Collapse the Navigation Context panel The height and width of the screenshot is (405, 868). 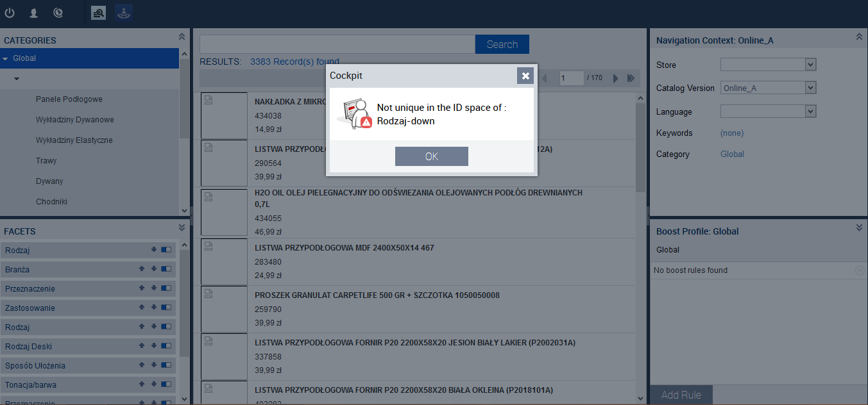click(859, 37)
